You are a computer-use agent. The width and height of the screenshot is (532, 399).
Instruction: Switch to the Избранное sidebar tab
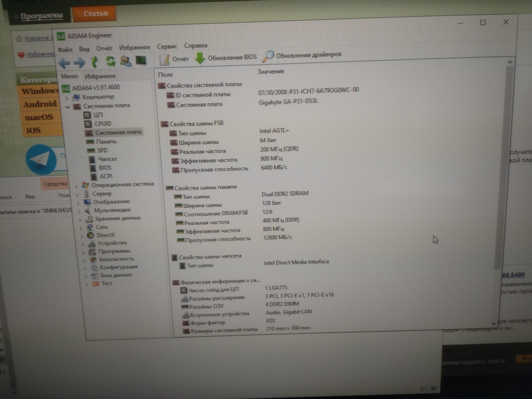[x=100, y=76]
